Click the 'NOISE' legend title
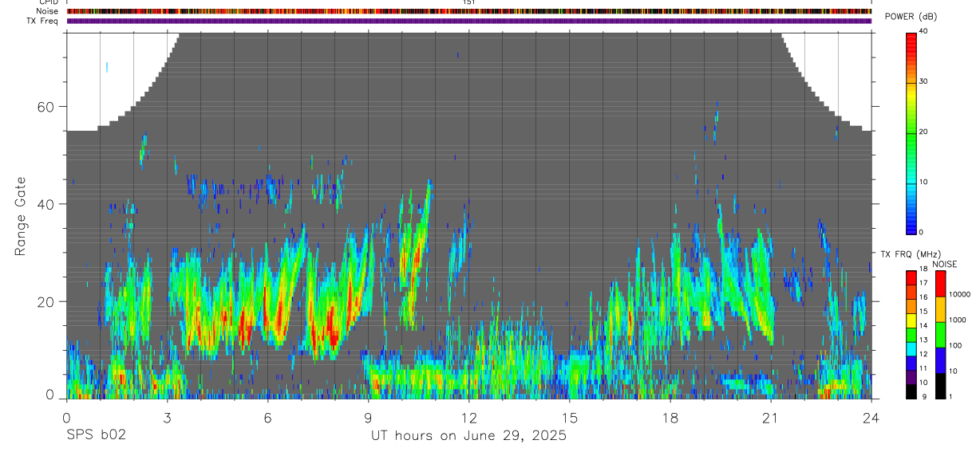Screen dimensions: 980x452 944,264
